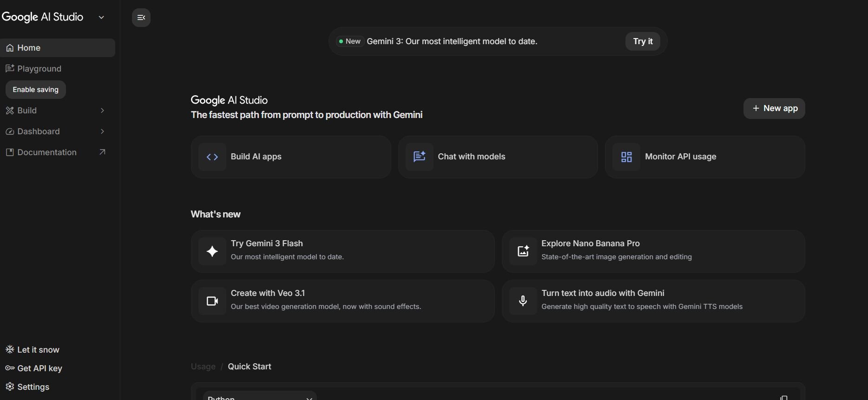Copy the quick start code snippet
The width and height of the screenshot is (868, 400).
[x=783, y=397]
